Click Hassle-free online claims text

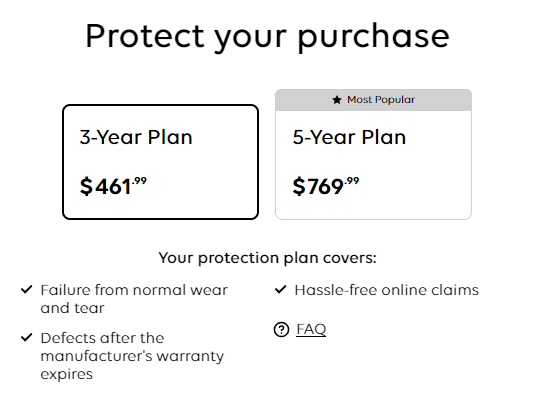coord(387,290)
